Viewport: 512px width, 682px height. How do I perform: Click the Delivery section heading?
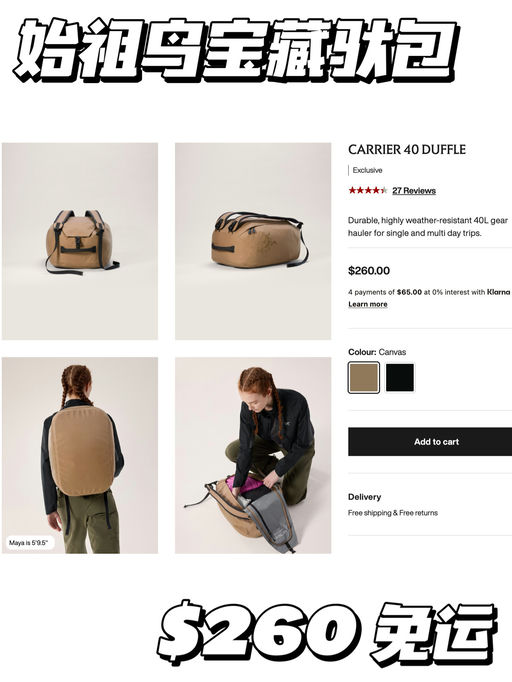pos(365,497)
